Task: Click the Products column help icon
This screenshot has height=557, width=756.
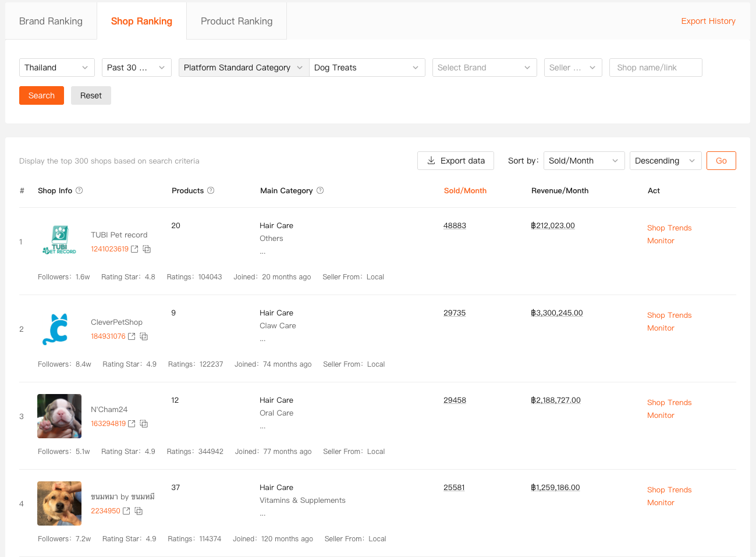Action: tap(211, 190)
